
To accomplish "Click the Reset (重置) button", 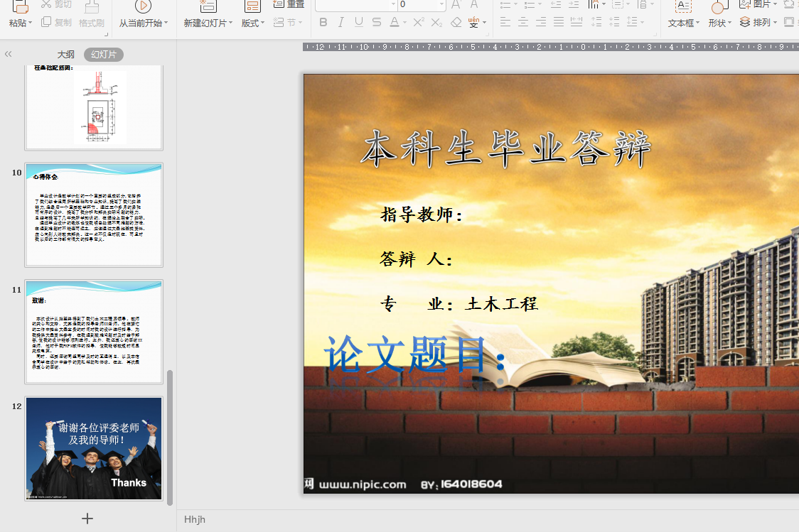I will coord(289,4).
